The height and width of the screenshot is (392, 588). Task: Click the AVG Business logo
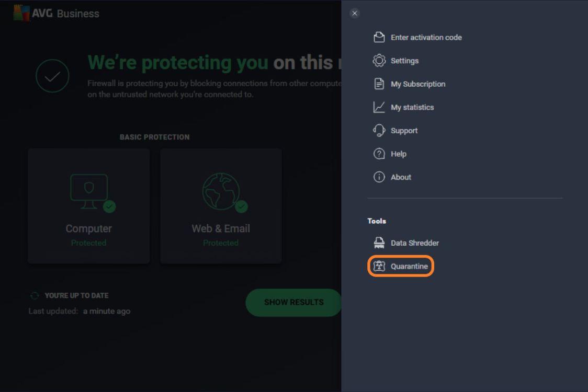point(54,13)
